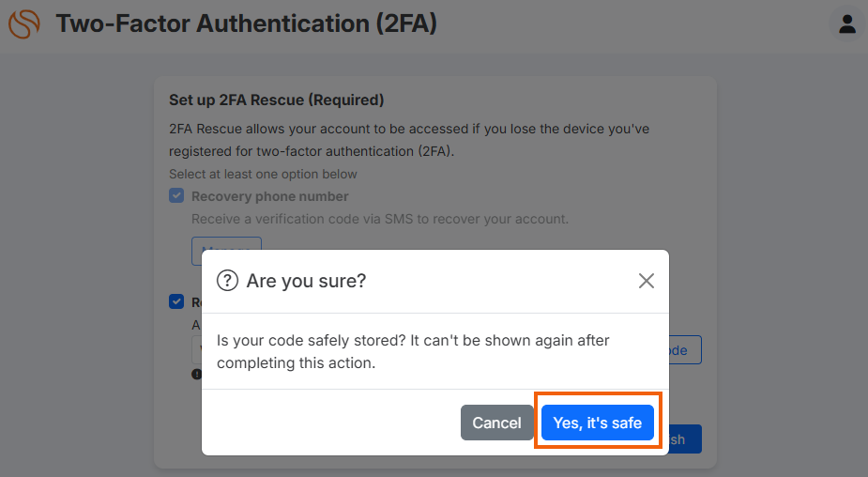868x477 pixels.
Task: Click the 'Is your code safely stored?' message
Action: click(413, 351)
